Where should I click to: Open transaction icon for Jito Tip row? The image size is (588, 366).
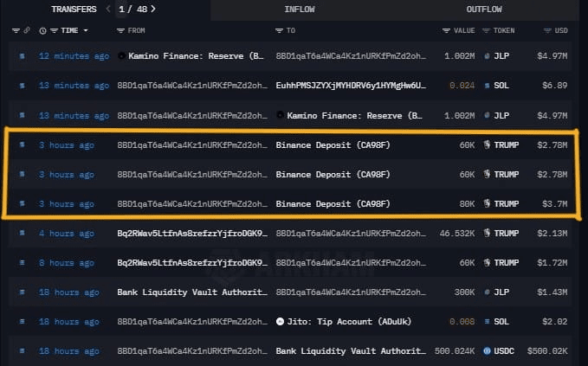click(23, 321)
